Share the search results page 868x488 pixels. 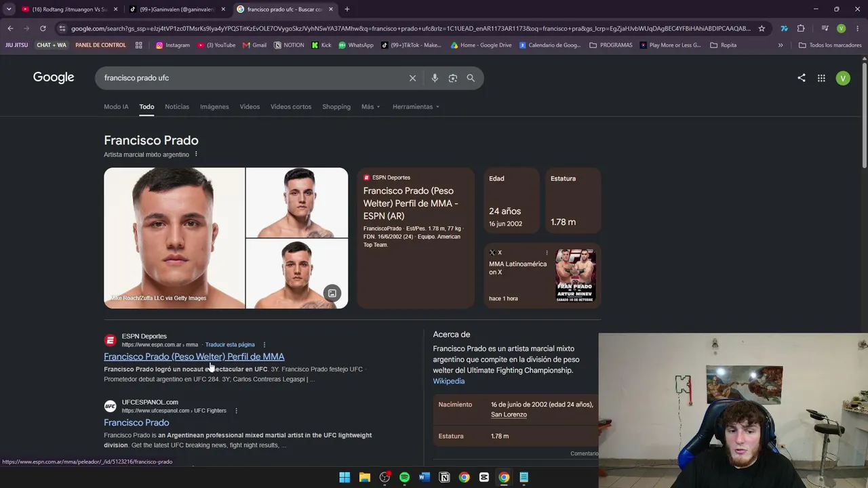tap(802, 78)
